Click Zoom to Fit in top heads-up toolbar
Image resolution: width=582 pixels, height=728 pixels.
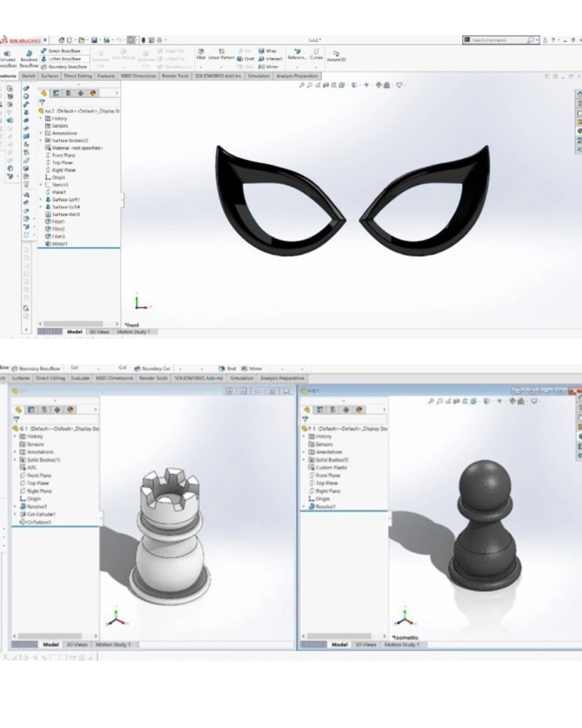[302, 86]
